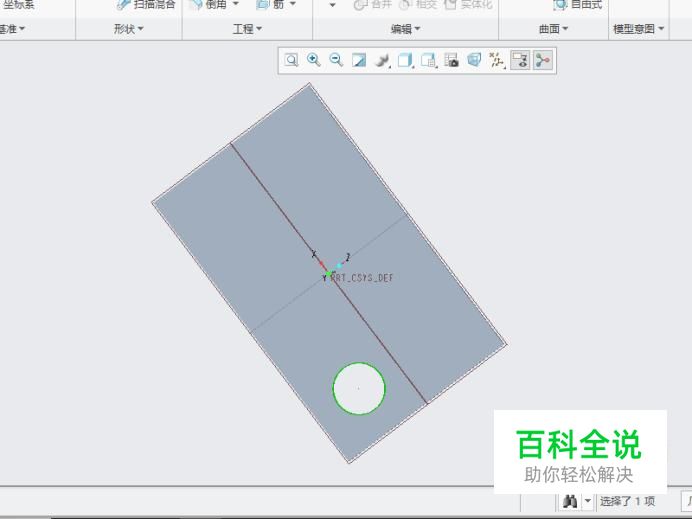
Task: Toggle the perspective view cube icon
Action: 474,60
